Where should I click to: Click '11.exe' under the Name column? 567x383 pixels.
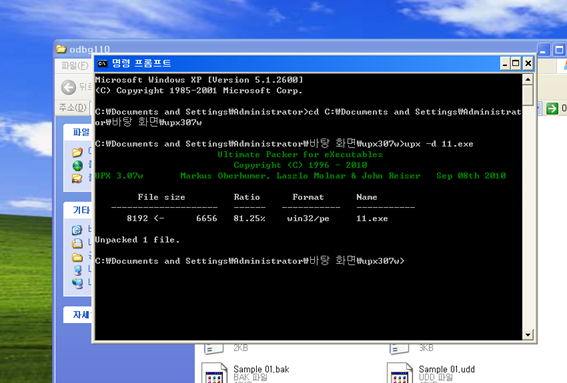pos(372,218)
